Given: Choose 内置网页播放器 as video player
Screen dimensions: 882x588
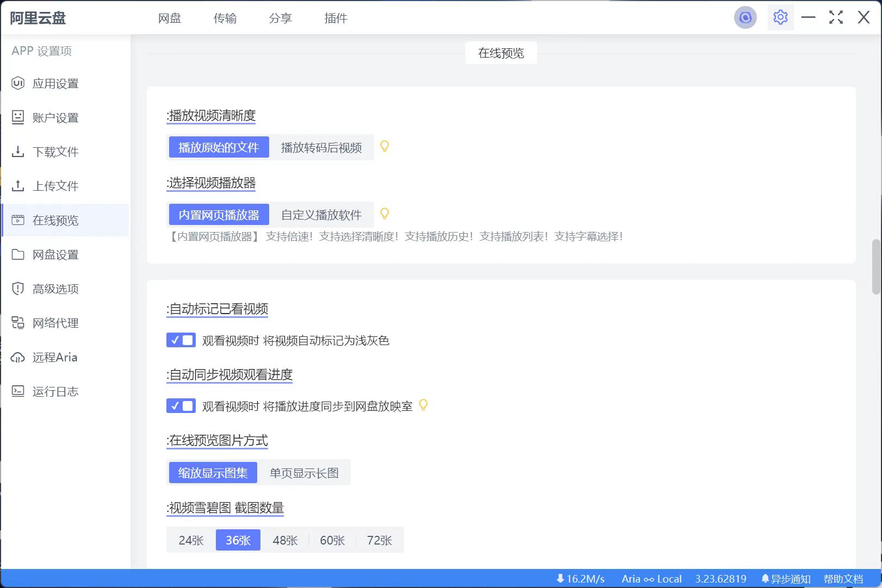Looking at the screenshot, I should pos(219,215).
